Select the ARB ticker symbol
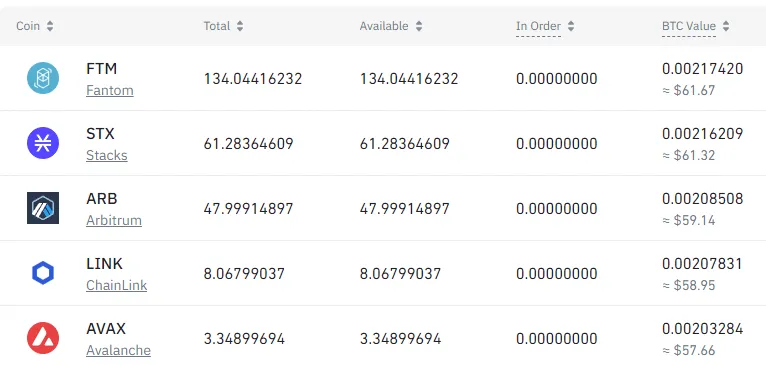Image resolution: width=766 pixels, height=365 pixels. [x=102, y=199]
